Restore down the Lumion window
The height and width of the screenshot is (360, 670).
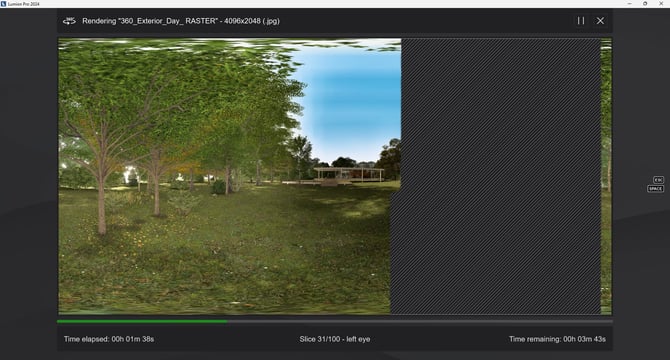pos(645,3)
